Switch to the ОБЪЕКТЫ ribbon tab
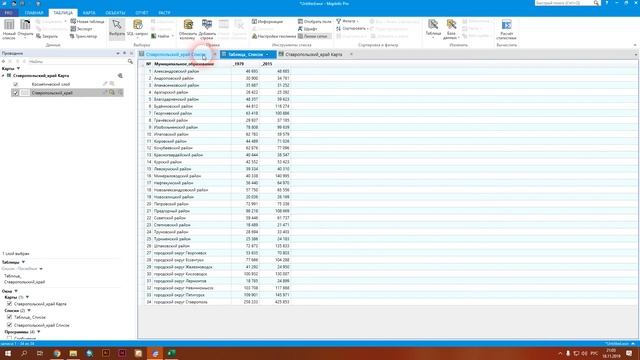Image resolution: width=640 pixels, height=360 pixels. (x=115, y=13)
